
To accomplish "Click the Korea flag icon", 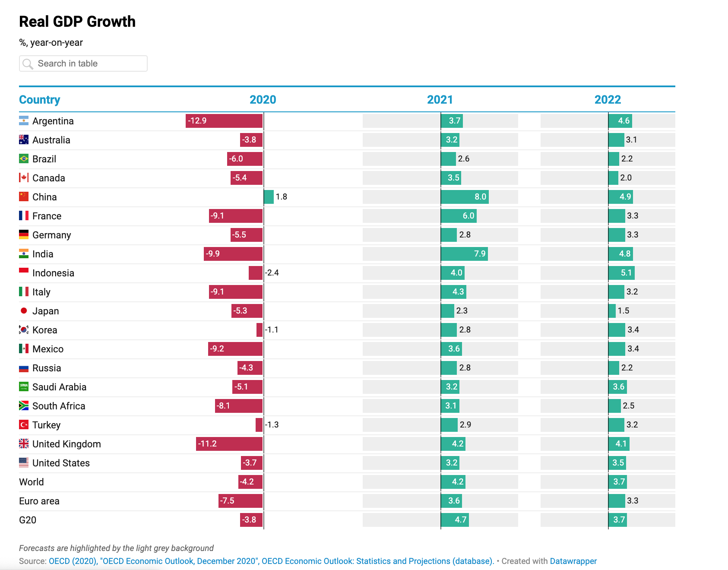I will pyautogui.click(x=24, y=330).
